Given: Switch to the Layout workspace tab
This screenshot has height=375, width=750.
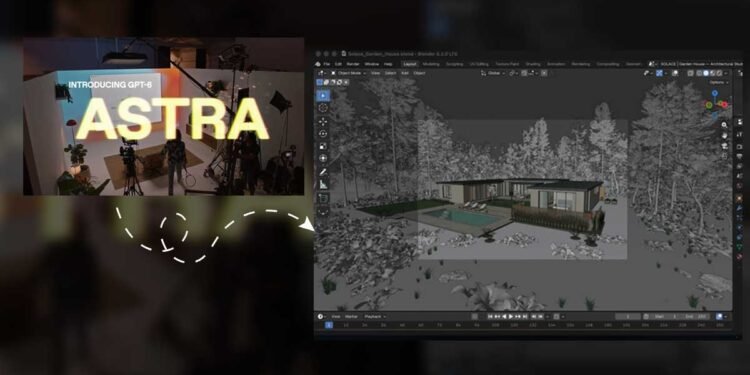Looking at the screenshot, I should point(410,64).
